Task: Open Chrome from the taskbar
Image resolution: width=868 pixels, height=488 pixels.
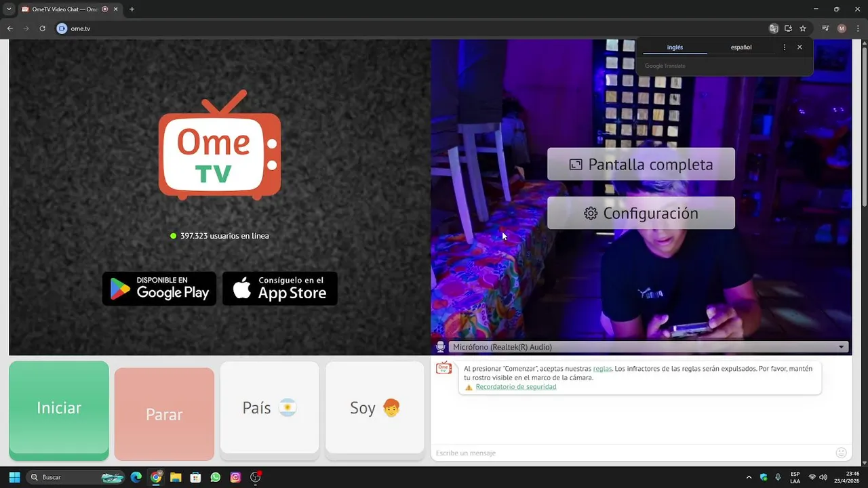Action: click(156, 477)
